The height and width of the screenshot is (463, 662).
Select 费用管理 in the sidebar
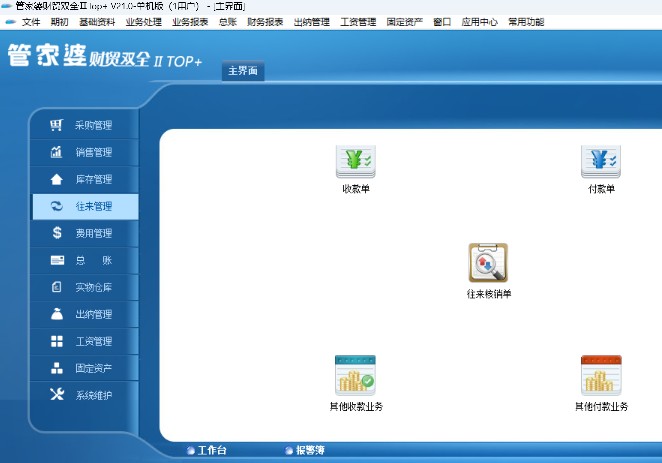85,233
